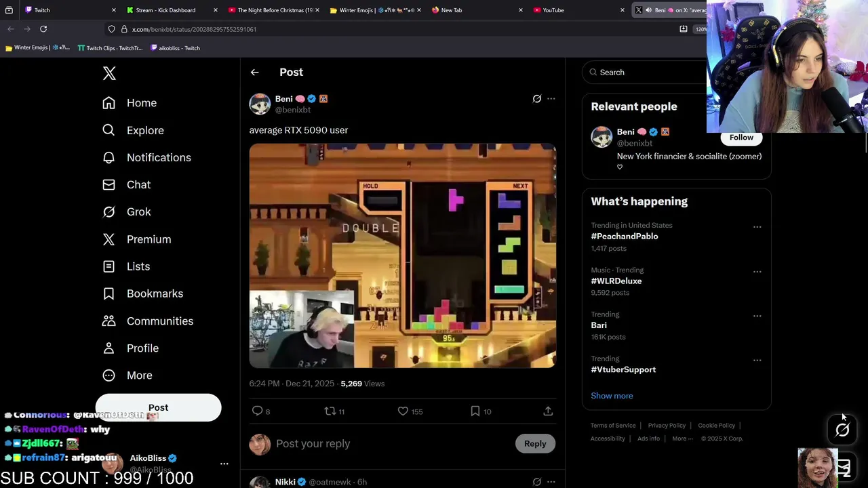Click Grok icon on Nikki's reply
The width and height of the screenshot is (868, 488).
(536, 482)
